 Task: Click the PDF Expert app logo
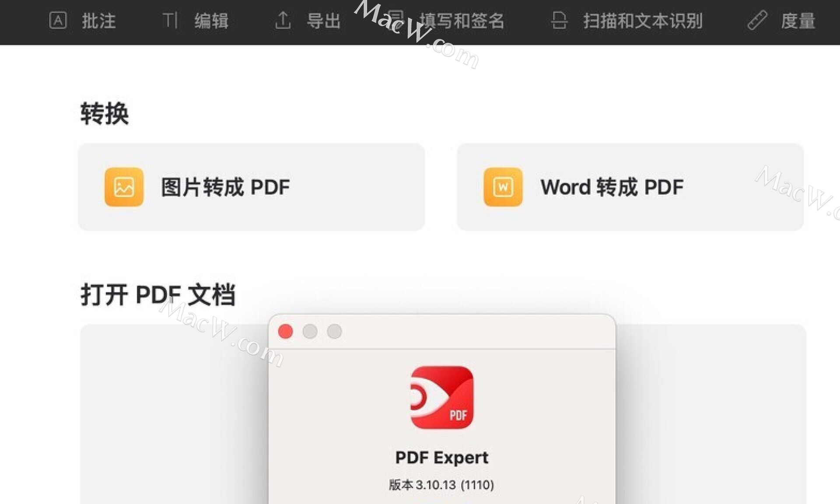tap(442, 398)
